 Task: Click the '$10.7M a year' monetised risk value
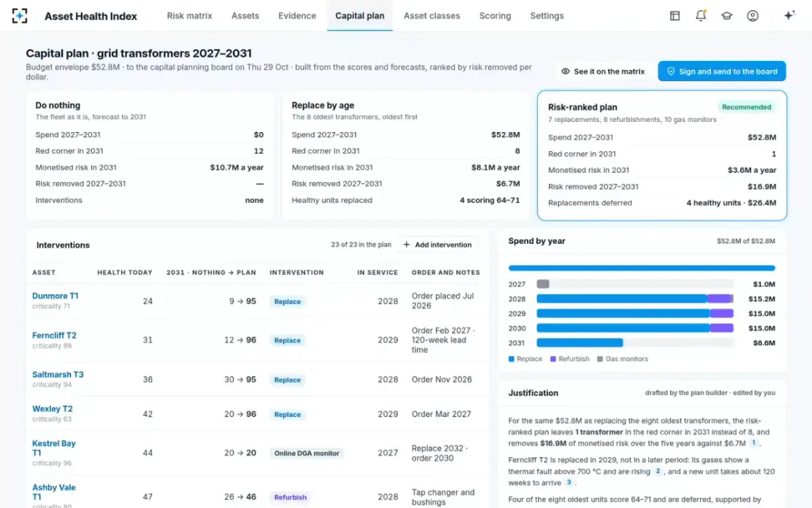click(237, 167)
